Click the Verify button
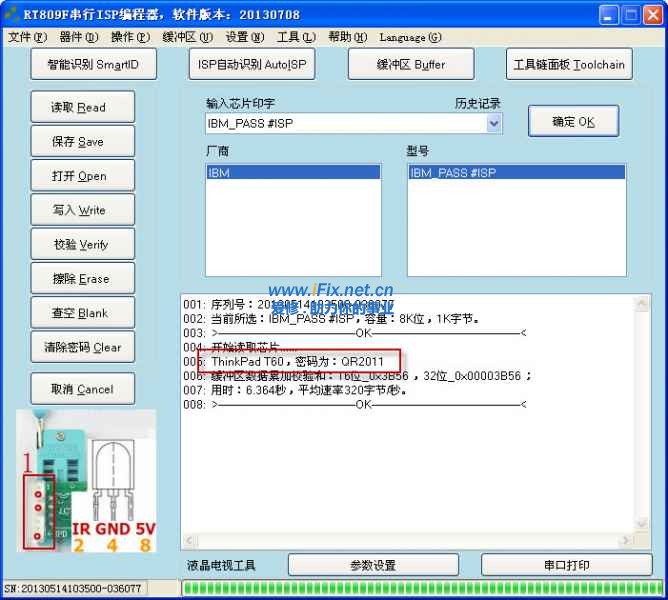 point(79,244)
